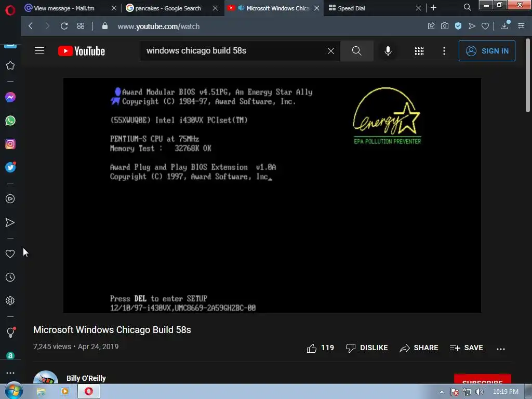Screen dimensions: 532x399
Task: Open the green 'a' icon in the sidebar
Action: (10, 355)
